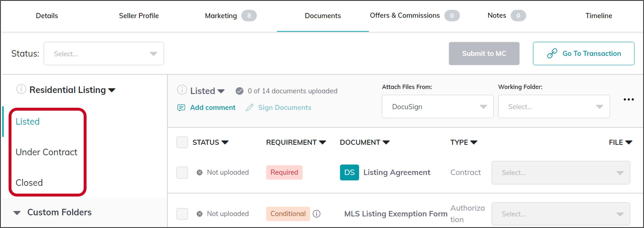Screen dimensions: 644x228
Task: Click the checkmark icon next to documents uploaded
Action: coord(239,91)
